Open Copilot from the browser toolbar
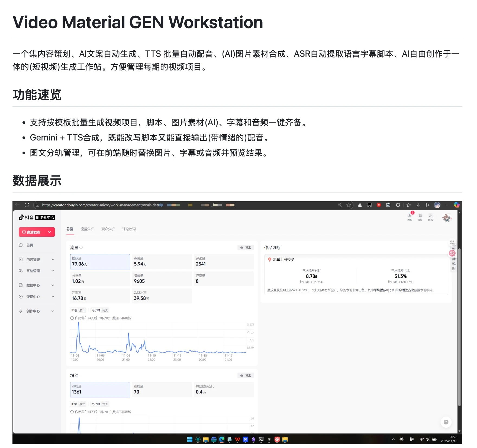 click(457, 205)
